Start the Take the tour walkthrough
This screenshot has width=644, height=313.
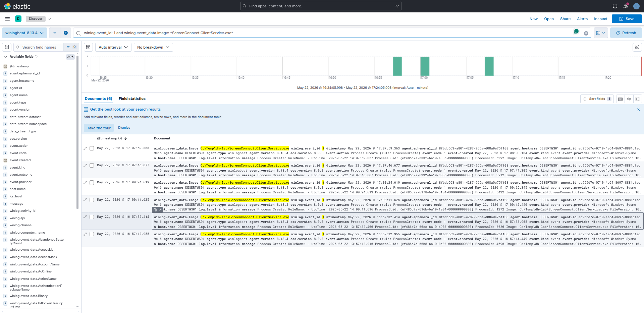click(99, 128)
